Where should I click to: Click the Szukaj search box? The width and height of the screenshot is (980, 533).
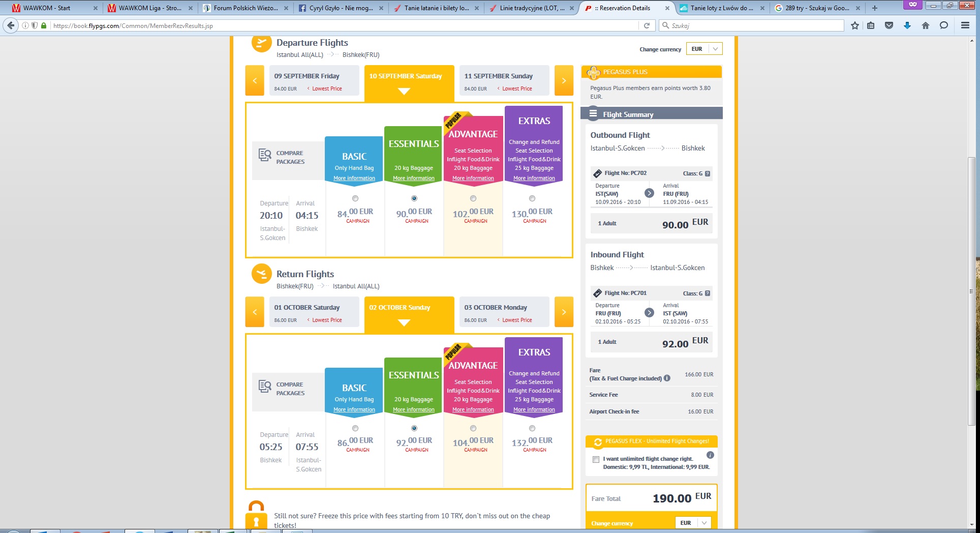point(751,25)
